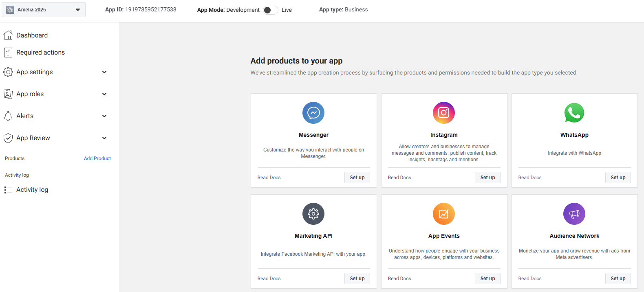This screenshot has width=644, height=292.
Task: Click the Instagram card title
Action: point(444,135)
